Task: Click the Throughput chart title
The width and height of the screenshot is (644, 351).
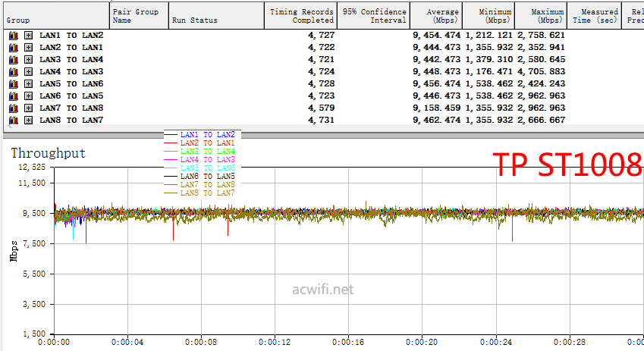Action: 49,154
